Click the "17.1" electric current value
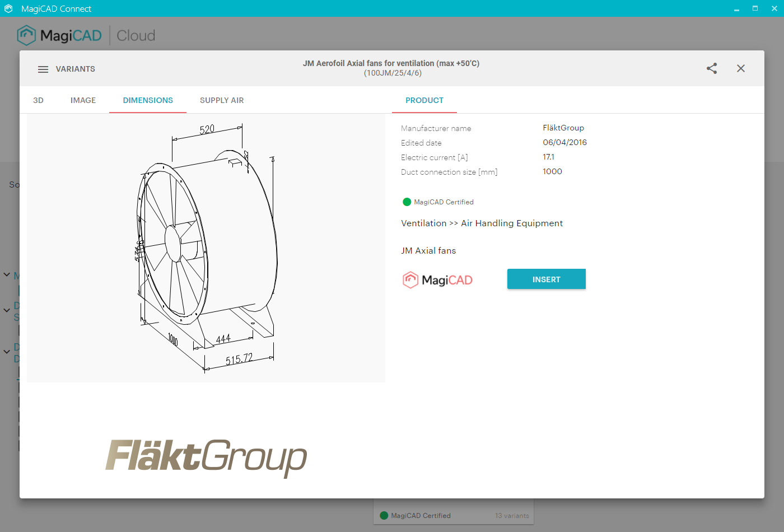This screenshot has height=532, width=784. pos(549,157)
